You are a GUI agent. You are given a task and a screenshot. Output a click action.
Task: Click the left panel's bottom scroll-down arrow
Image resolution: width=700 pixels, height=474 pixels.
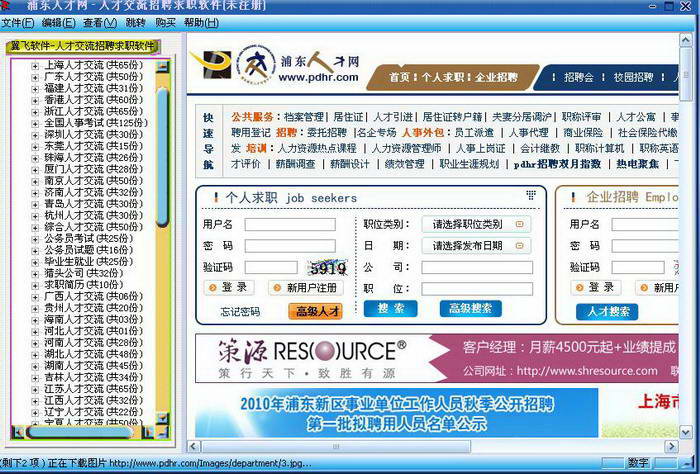(162, 419)
